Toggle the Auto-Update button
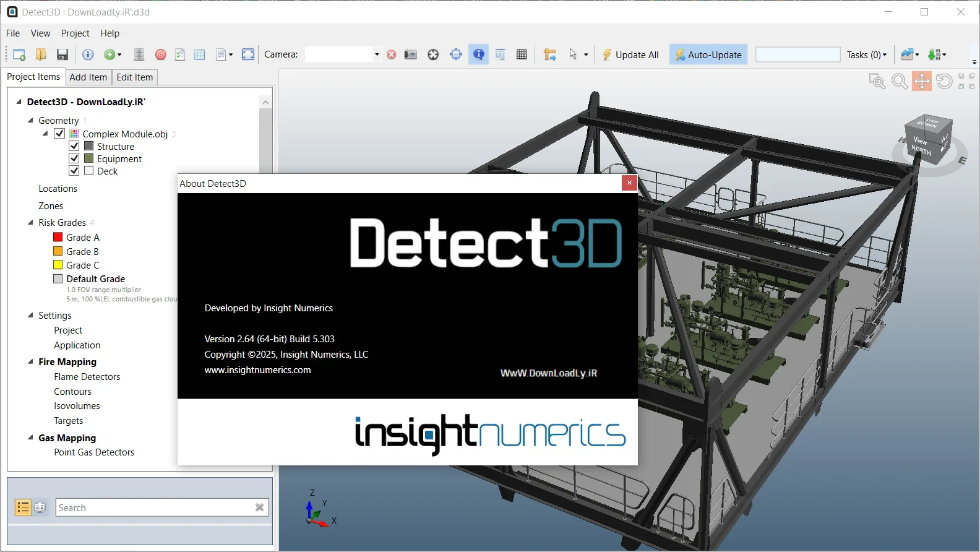 708,54
